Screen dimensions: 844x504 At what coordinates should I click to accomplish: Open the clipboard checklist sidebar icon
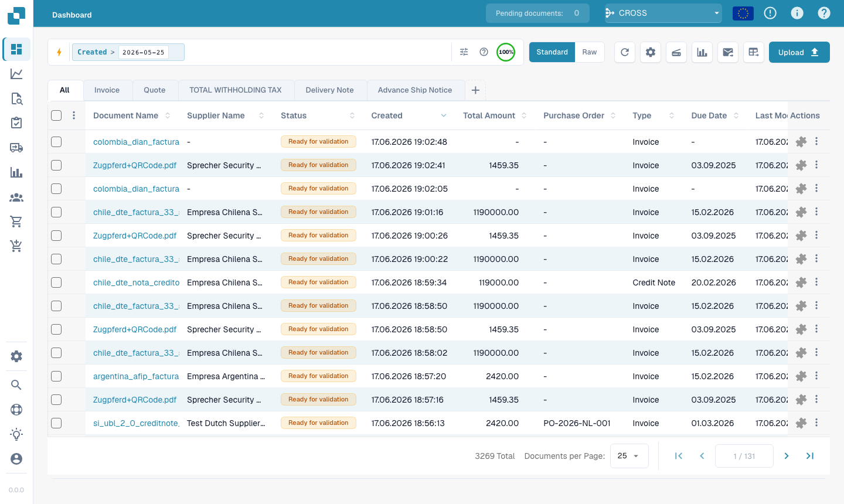pyautogui.click(x=16, y=122)
